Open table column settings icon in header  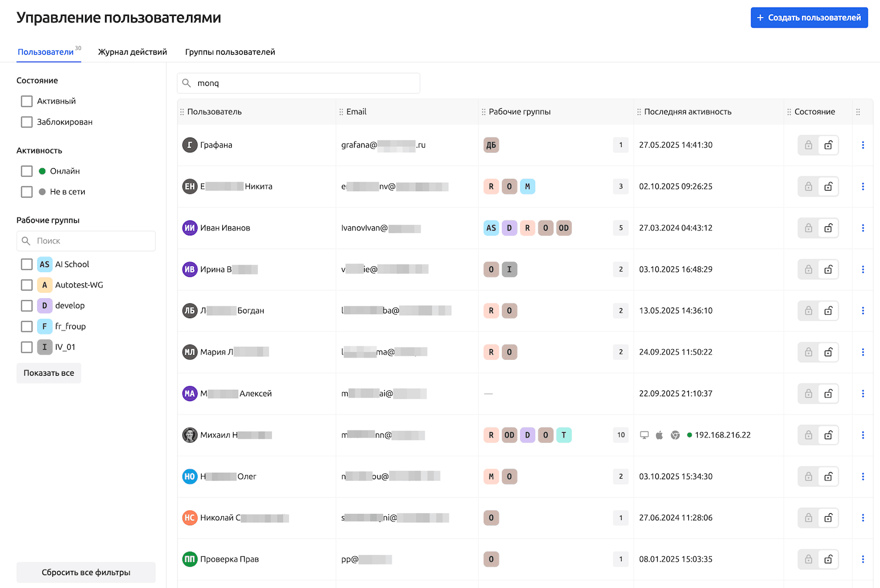point(858,112)
